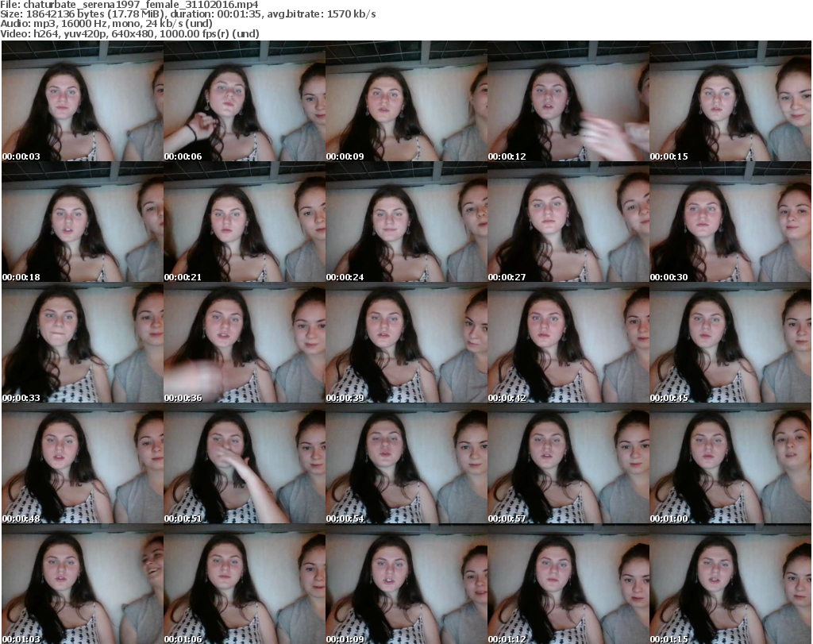
Task: Select the thumbnail stamped 00:00:06
Action: point(245,101)
